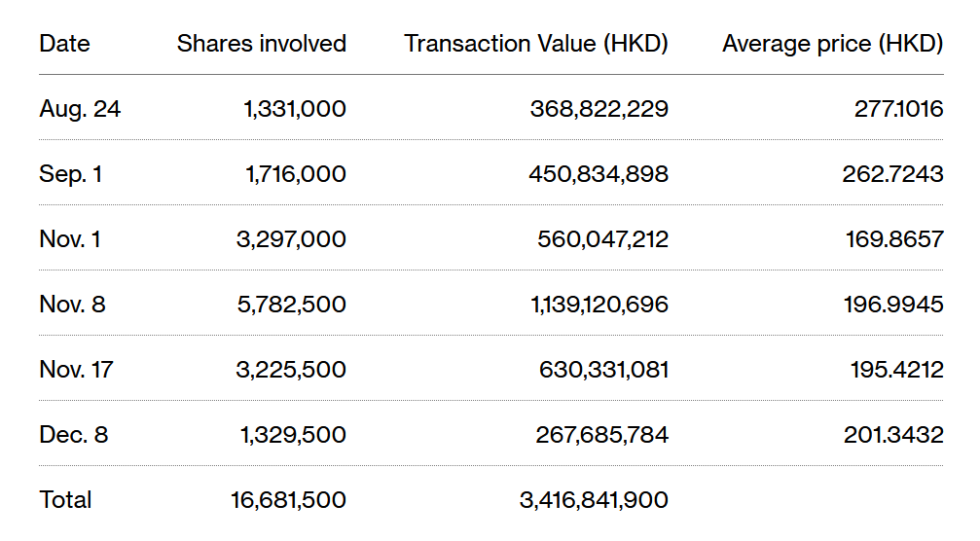Click the Date column header
Viewport: 980px width, 541px height.
coord(64,44)
